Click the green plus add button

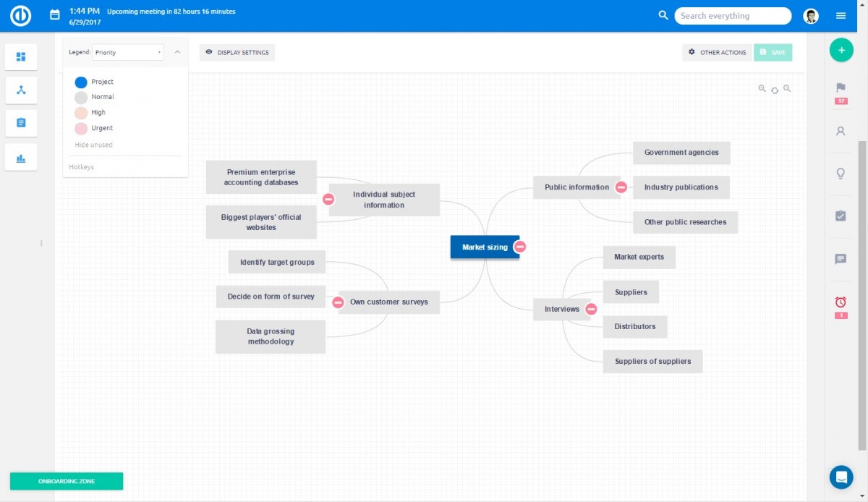841,51
